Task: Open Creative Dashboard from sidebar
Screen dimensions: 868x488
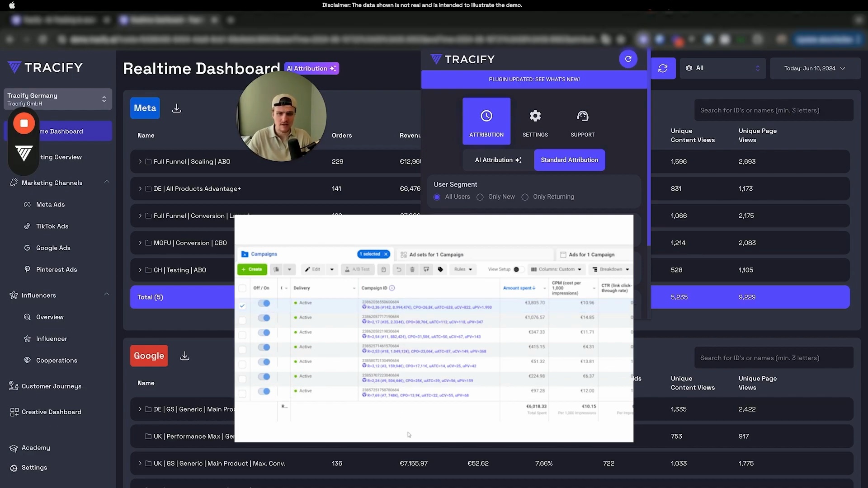Action: click(x=52, y=412)
